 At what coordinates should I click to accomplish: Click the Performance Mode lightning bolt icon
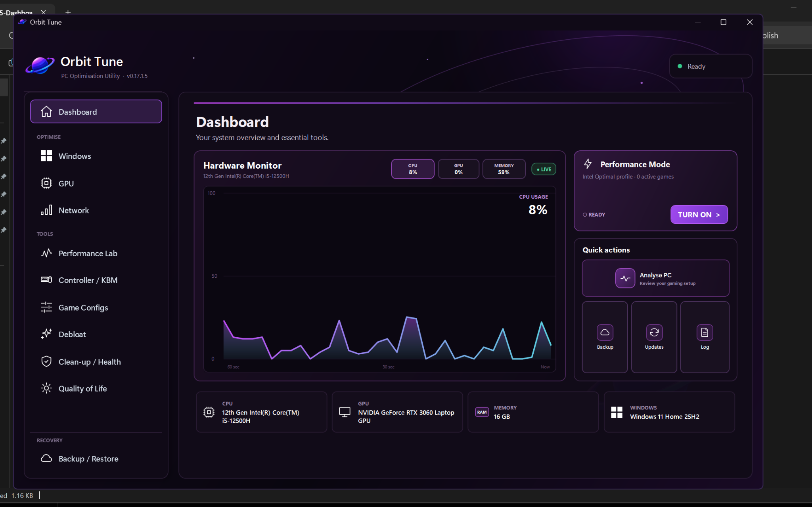[x=588, y=164]
